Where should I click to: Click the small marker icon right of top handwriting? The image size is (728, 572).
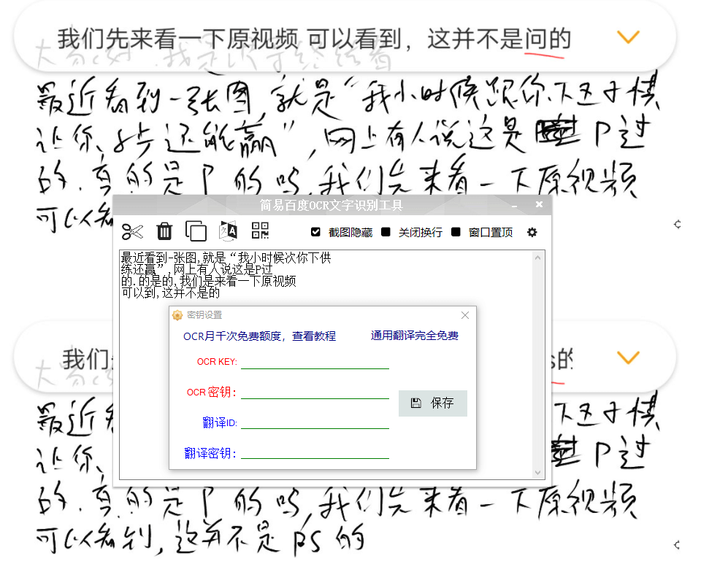[x=678, y=225]
